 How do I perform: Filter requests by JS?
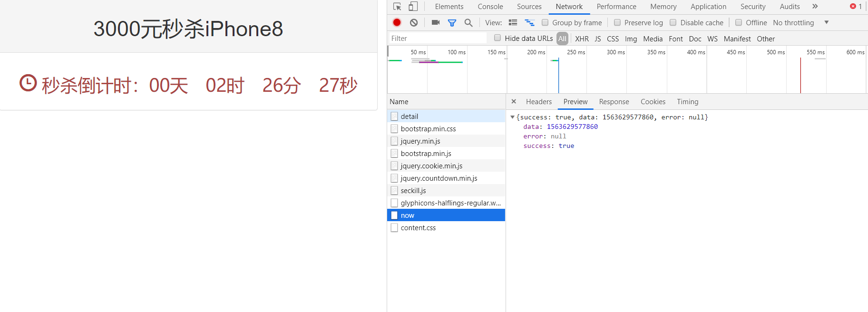click(598, 39)
